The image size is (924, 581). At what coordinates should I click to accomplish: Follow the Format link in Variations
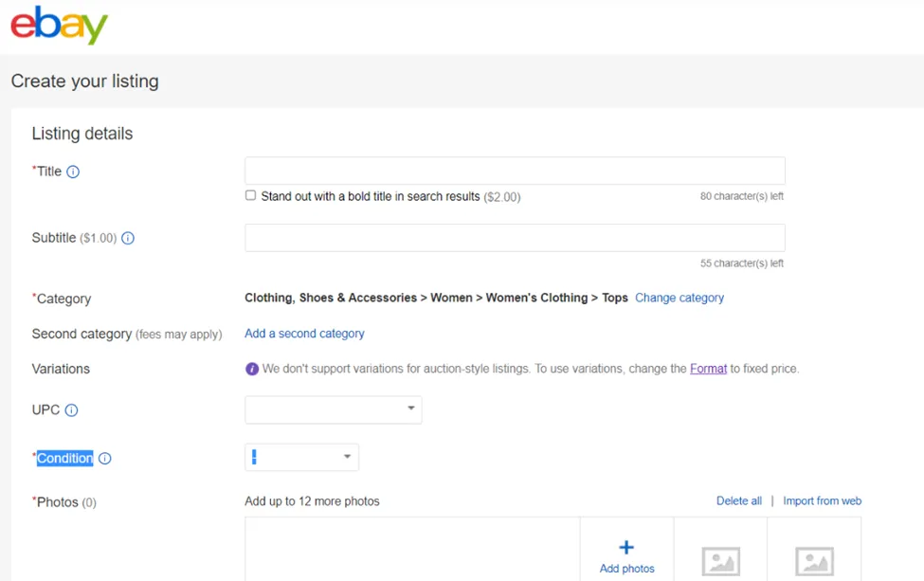point(708,369)
